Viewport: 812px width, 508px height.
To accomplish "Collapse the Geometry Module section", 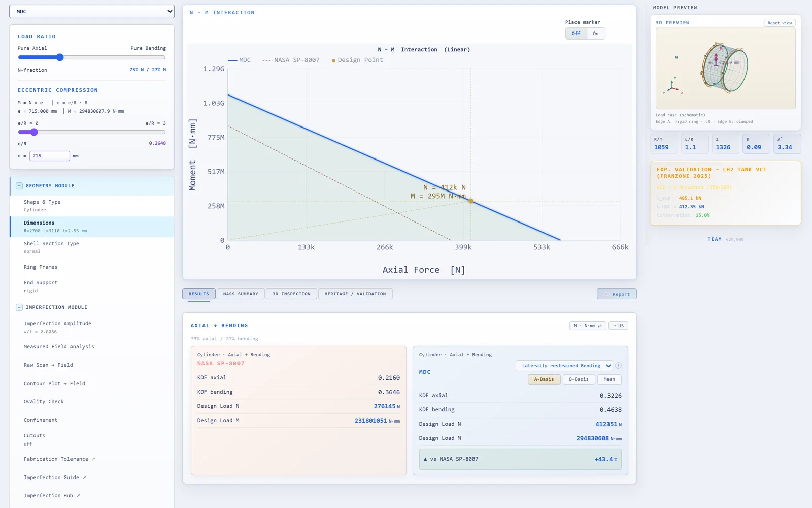I will click(19, 186).
